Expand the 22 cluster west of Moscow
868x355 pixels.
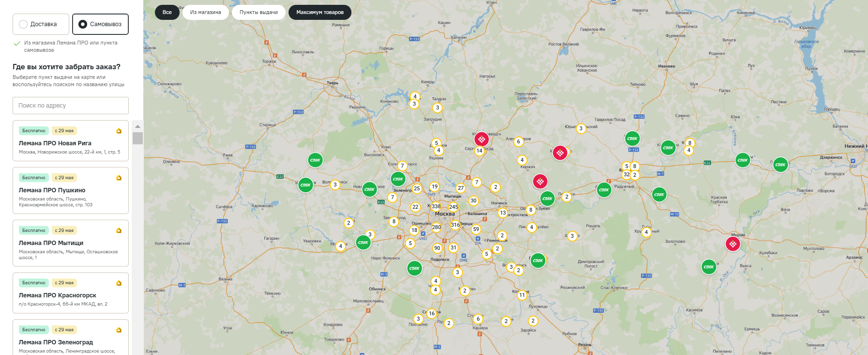click(x=415, y=207)
